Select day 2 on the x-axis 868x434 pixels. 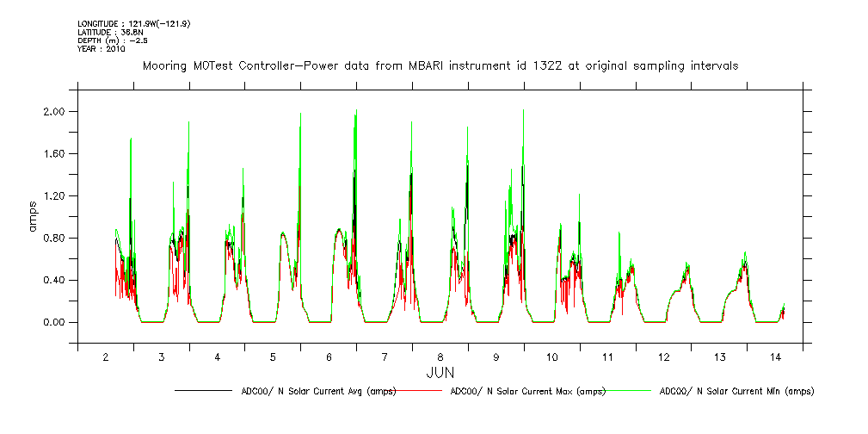point(105,356)
